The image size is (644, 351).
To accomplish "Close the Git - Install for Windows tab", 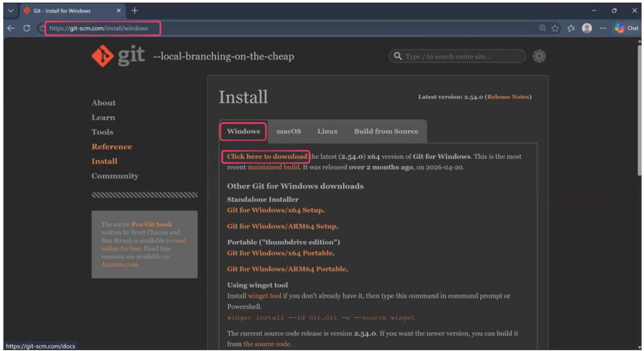I will tap(119, 11).
